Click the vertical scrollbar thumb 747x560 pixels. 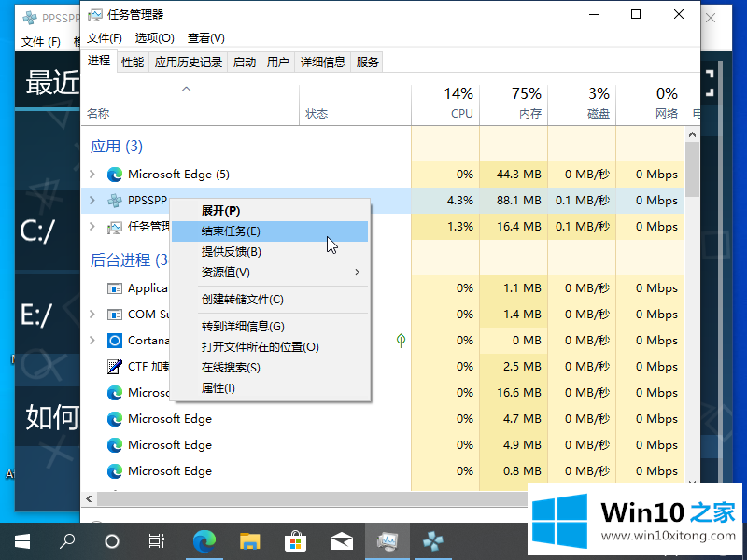pos(692,170)
